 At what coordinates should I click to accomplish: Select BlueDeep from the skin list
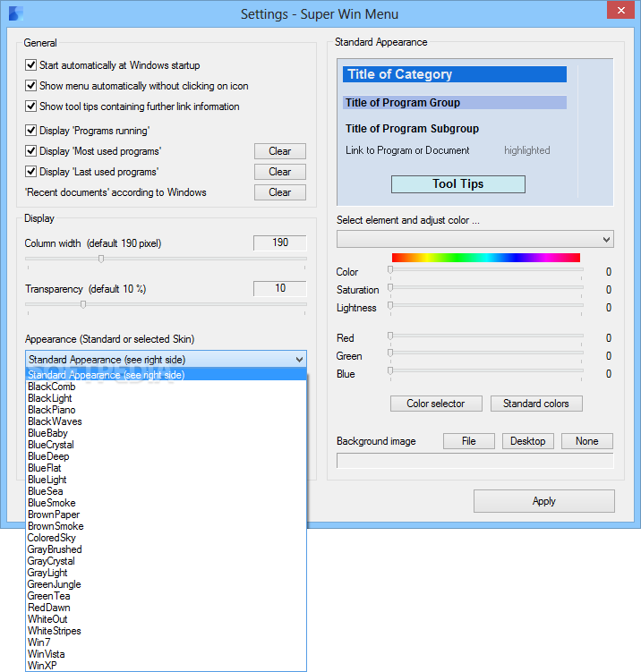point(167,456)
